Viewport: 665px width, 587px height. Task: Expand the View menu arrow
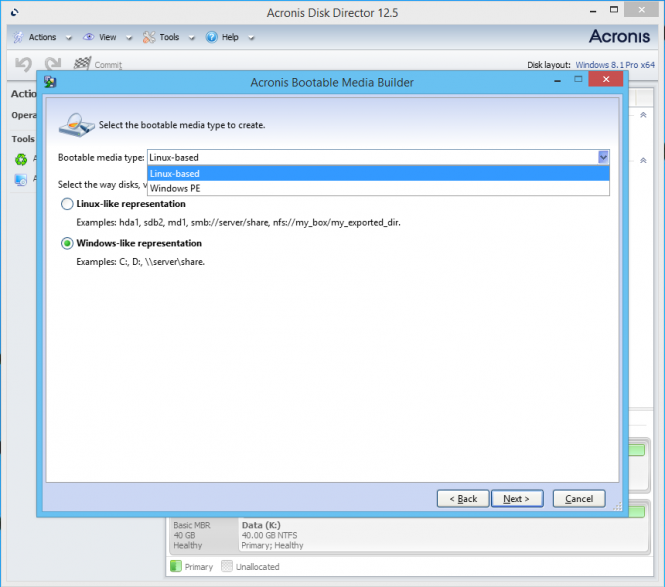129,38
